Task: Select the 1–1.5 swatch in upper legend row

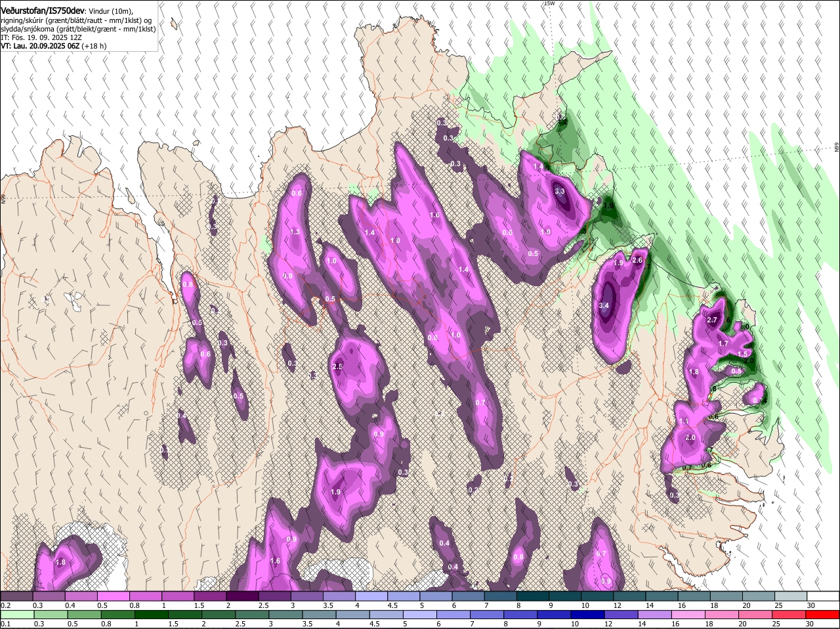Action: pos(178,596)
